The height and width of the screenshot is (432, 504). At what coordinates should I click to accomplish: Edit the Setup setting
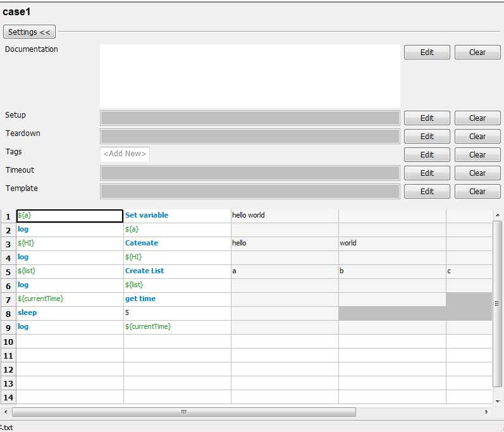427,118
